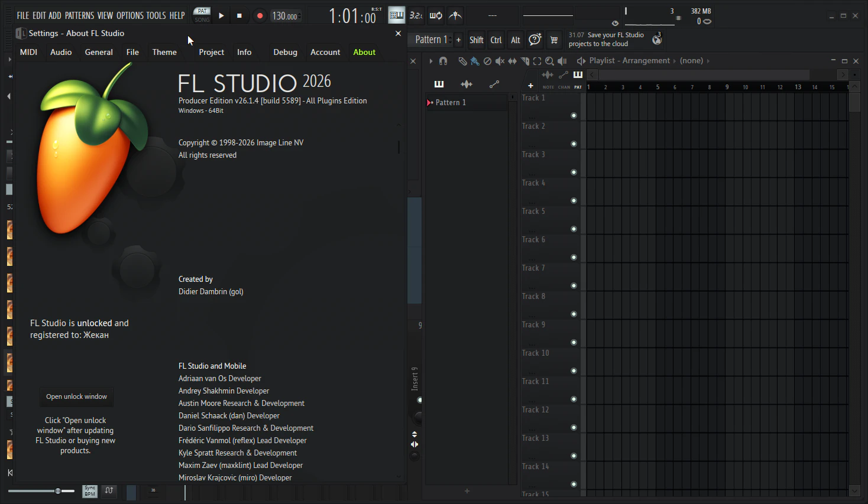Toggle the Alt modifier button

point(516,40)
